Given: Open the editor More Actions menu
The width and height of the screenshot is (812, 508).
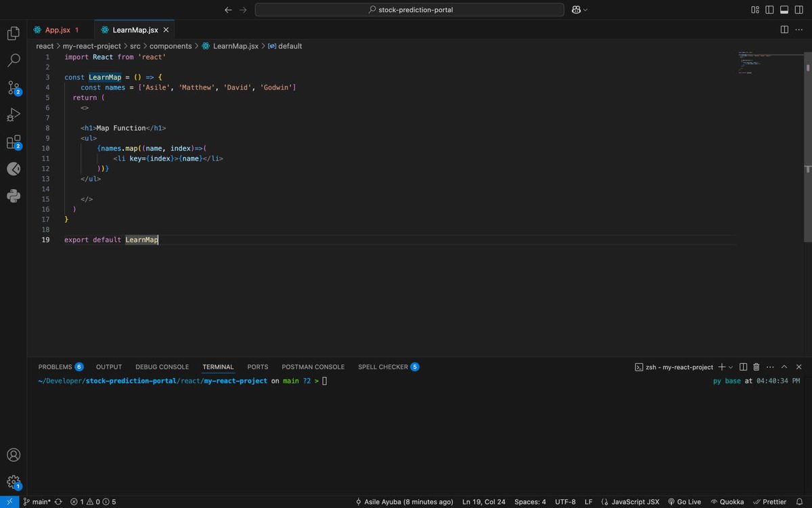Looking at the screenshot, I should (x=799, y=30).
